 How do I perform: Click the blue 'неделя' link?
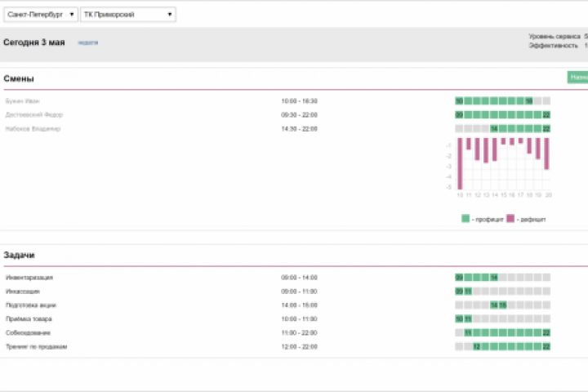(x=88, y=42)
